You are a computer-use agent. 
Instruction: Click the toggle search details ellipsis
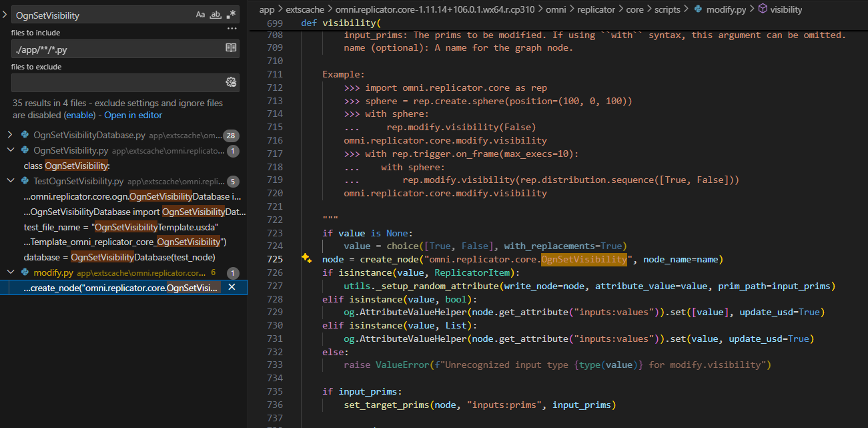[232, 29]
